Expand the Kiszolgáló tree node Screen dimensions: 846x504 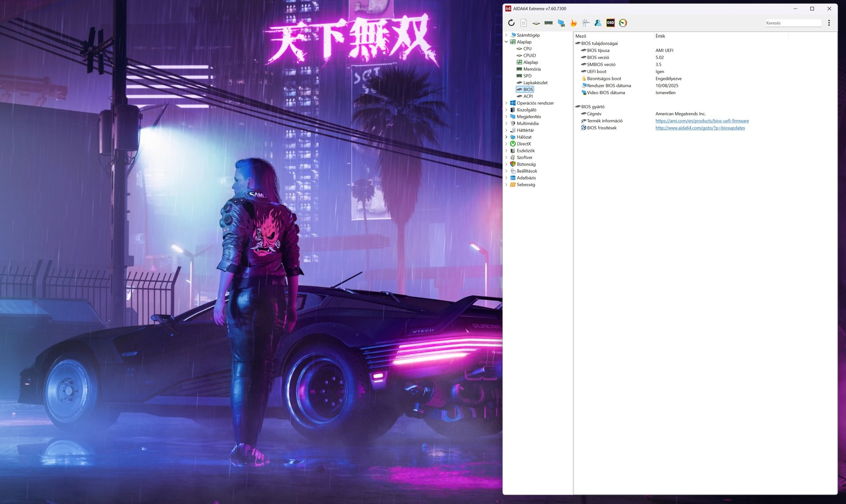pyautogui.click(x=506, y=110)
